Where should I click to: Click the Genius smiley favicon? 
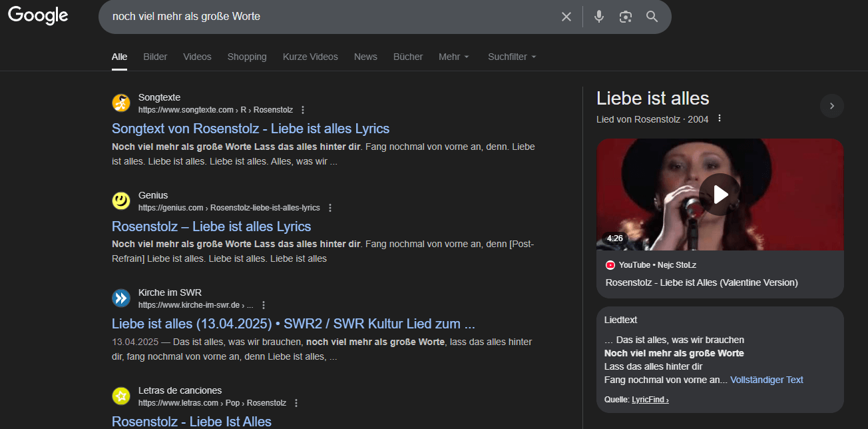pyautogui.click(x=121, y=201)
